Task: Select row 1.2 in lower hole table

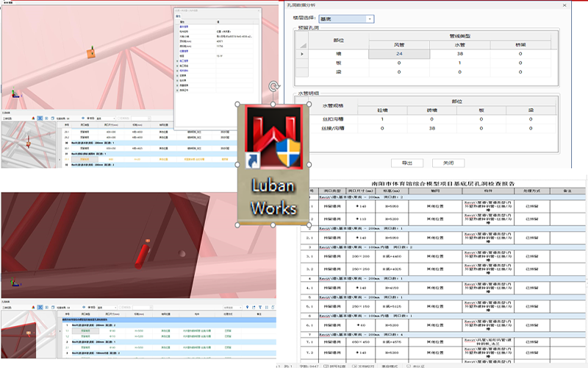Action: (169, 336)
